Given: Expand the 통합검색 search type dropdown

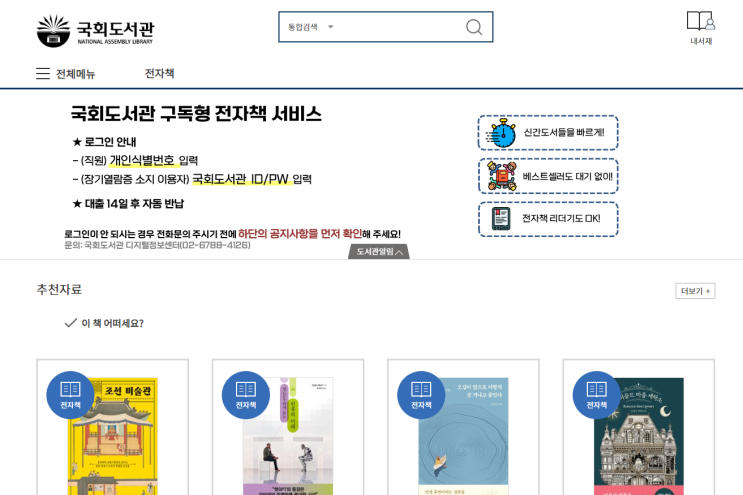Looking at the screenshot, I should [310, 27].
